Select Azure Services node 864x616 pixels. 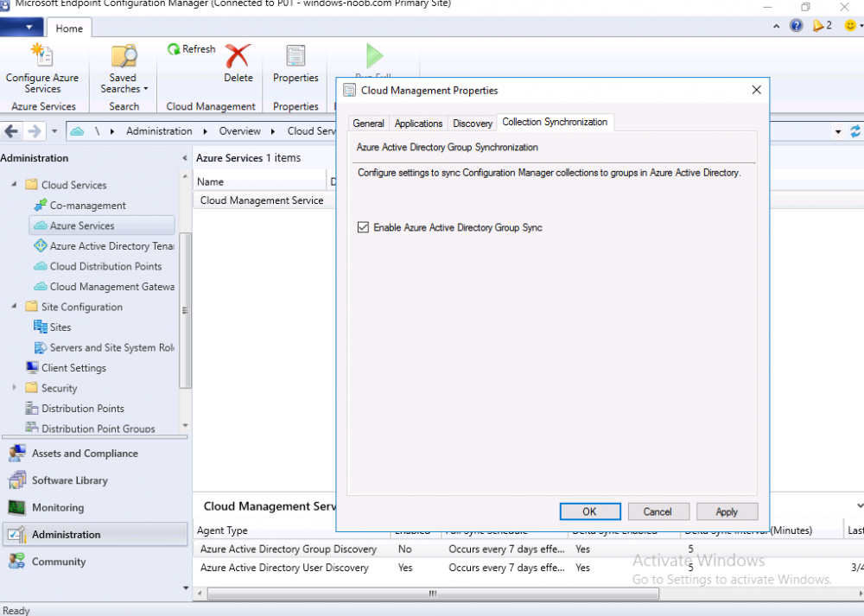tap(102, 225)
